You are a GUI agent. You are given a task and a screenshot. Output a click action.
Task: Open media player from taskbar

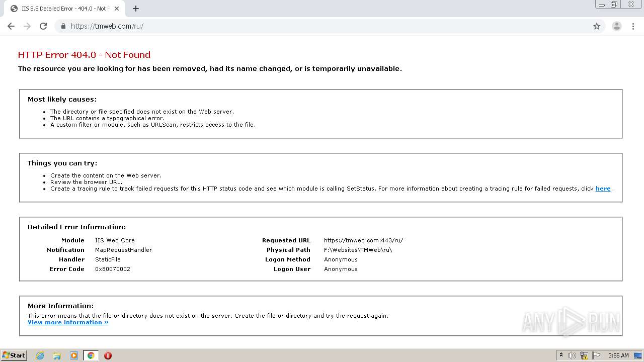[74, 355]
